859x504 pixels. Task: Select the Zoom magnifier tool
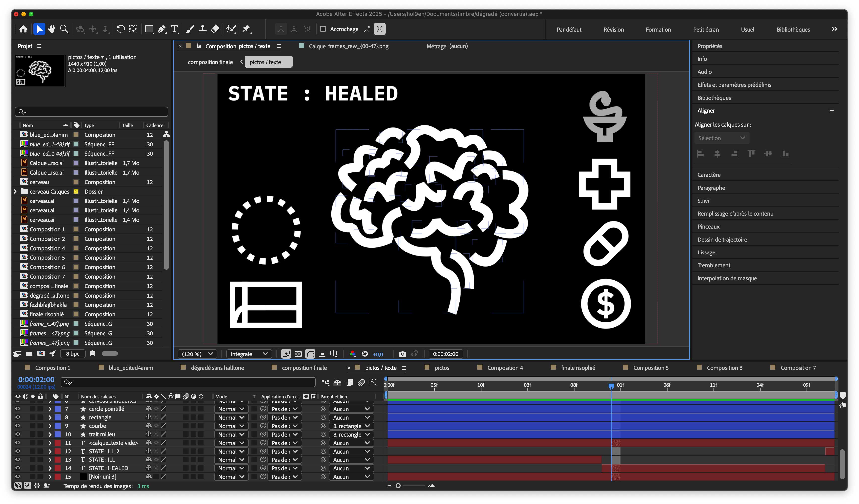64,29
